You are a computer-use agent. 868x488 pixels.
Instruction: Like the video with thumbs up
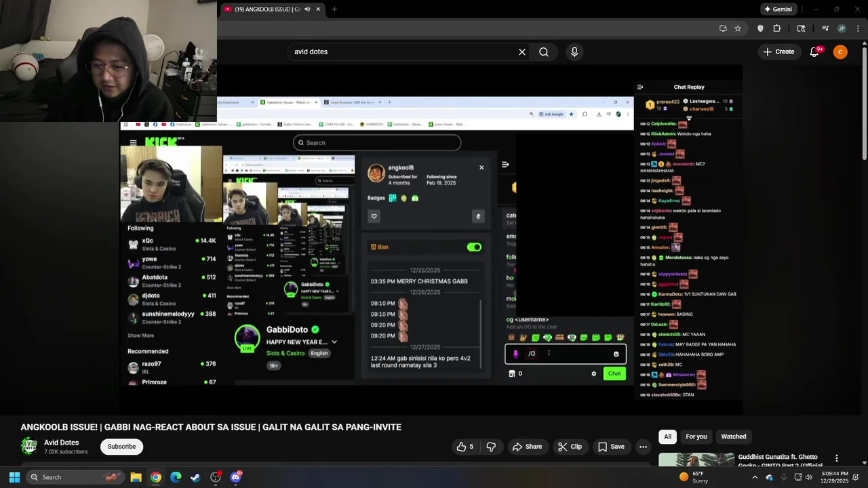click(x=465, y=447)
